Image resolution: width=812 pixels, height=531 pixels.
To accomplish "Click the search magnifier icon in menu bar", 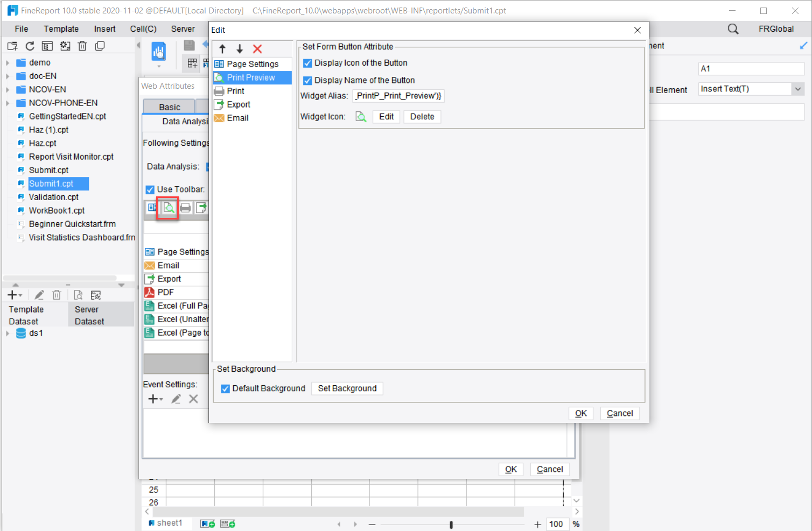I will tap(733, 29).
